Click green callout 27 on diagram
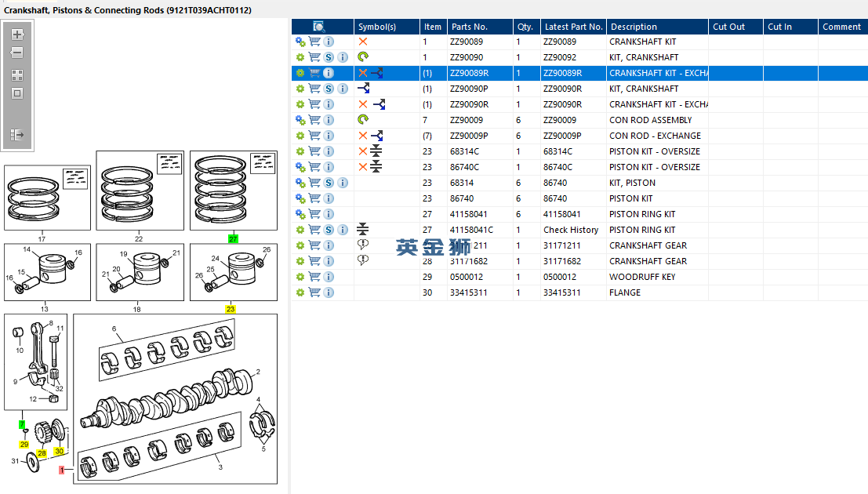The image size is (868, 494). pyautogui.click(x=233, y=238)
